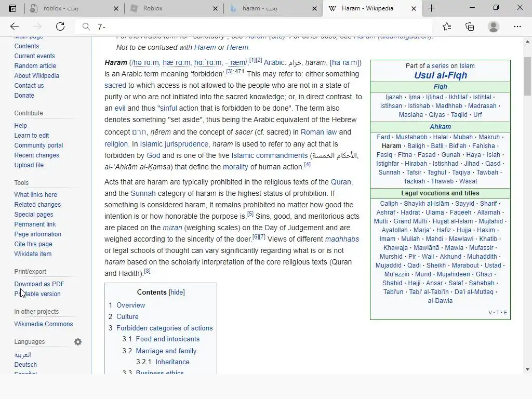Open Contact us sidebar link
Screen dimensions: 532x399
click(29, 86)
